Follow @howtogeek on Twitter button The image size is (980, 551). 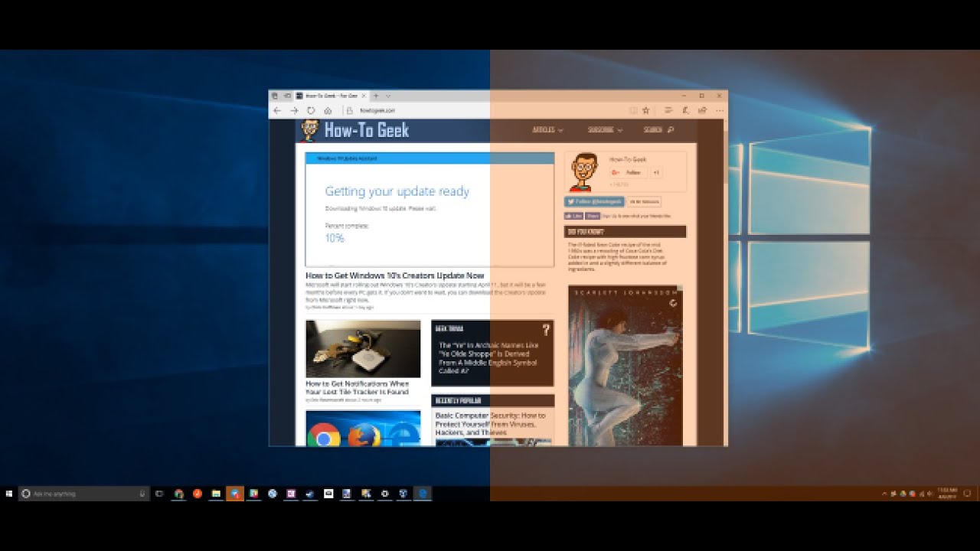click(x=594, y=201)
